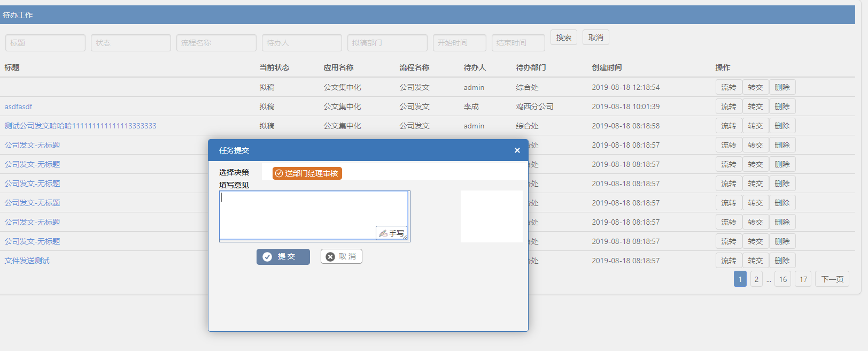Select the 送部门经理审核 decision option

pyautogui.click(x=307, y=173)
